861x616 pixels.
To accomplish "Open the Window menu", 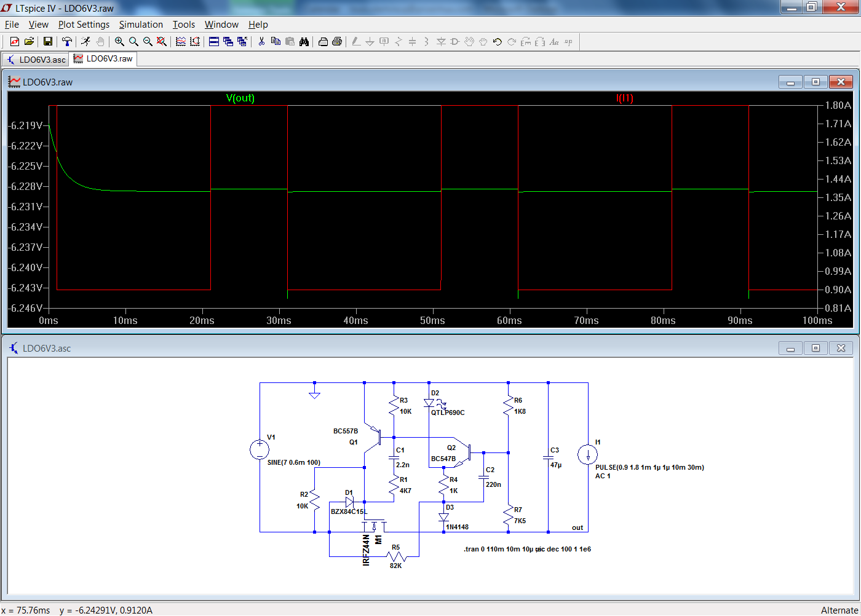I will coord(221,25).
